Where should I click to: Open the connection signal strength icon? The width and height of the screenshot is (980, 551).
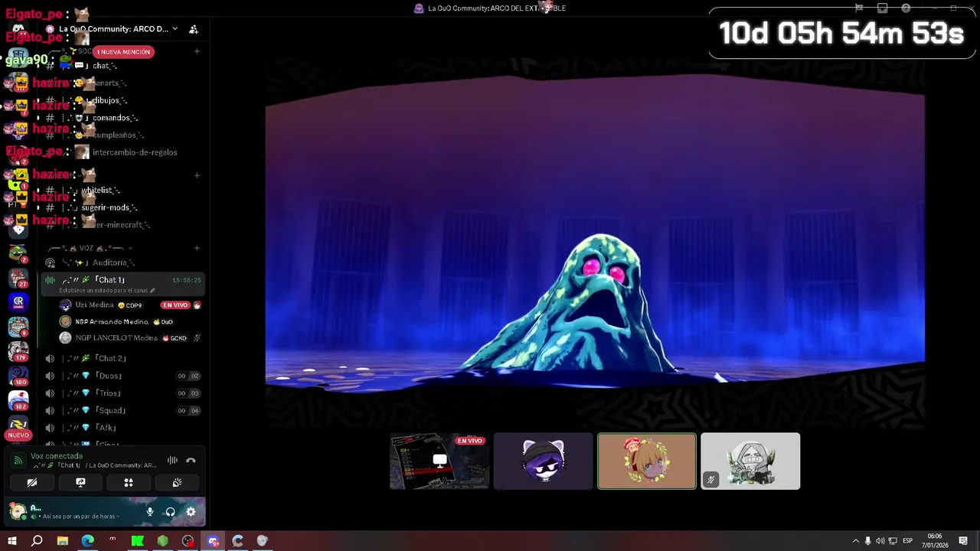(x=18, y=461)
